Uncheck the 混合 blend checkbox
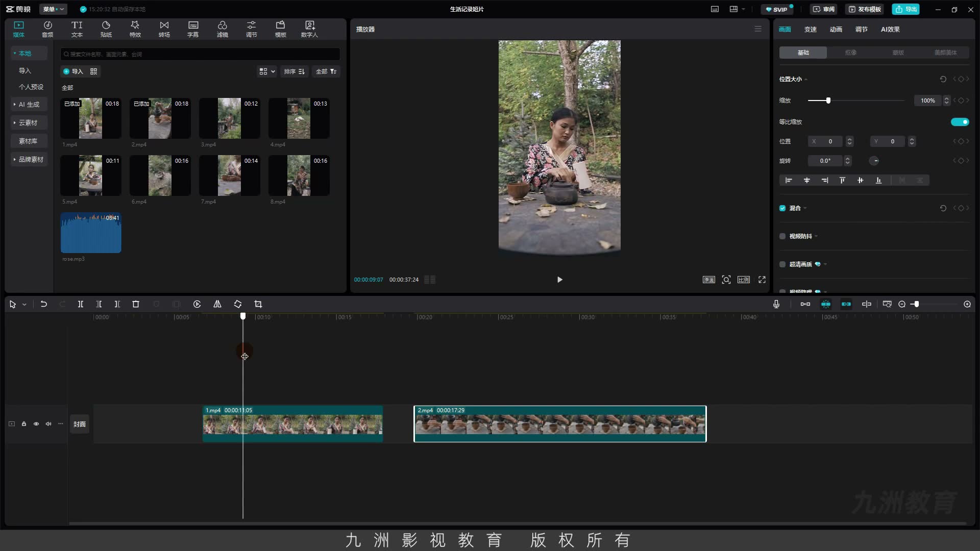The height and width of the screenshot is (551, 980). [x=782, y=208]
